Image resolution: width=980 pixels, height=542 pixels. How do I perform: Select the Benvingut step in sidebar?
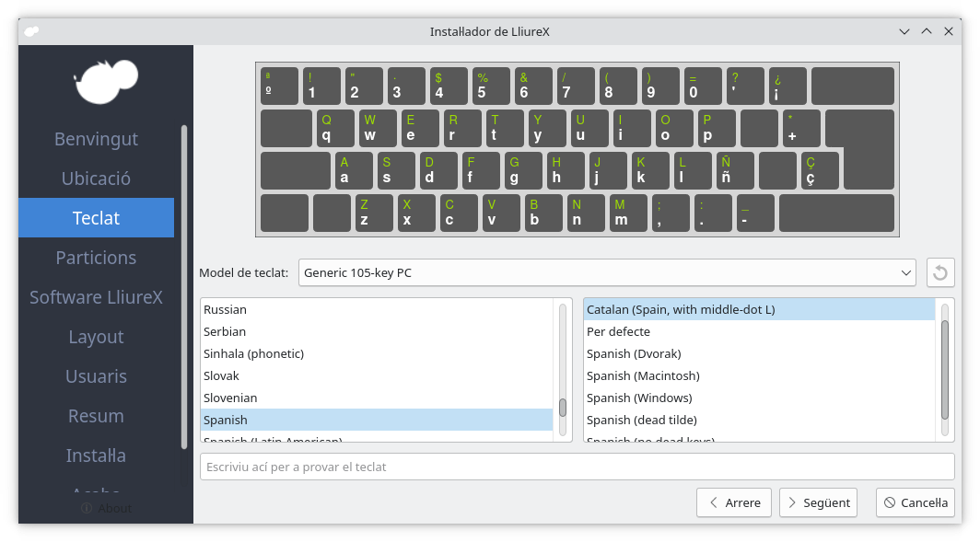(x=96, y=139)
